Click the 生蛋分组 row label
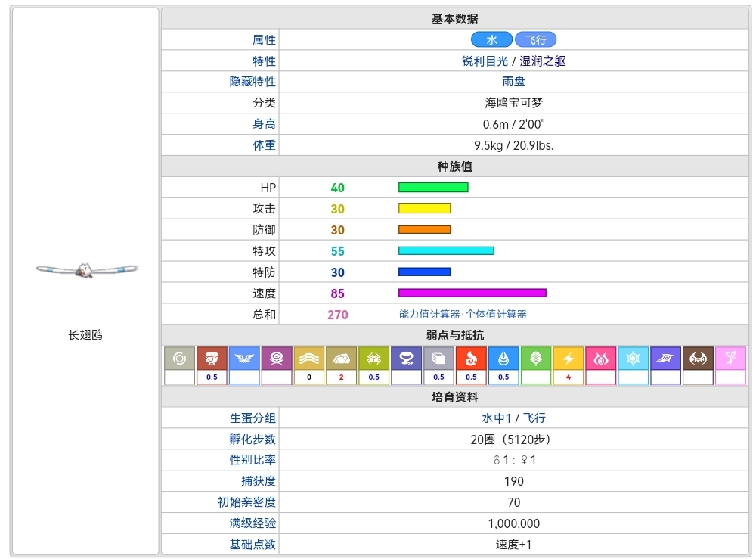The height and width of the screenshot is (559, 756). click(253, 418)
